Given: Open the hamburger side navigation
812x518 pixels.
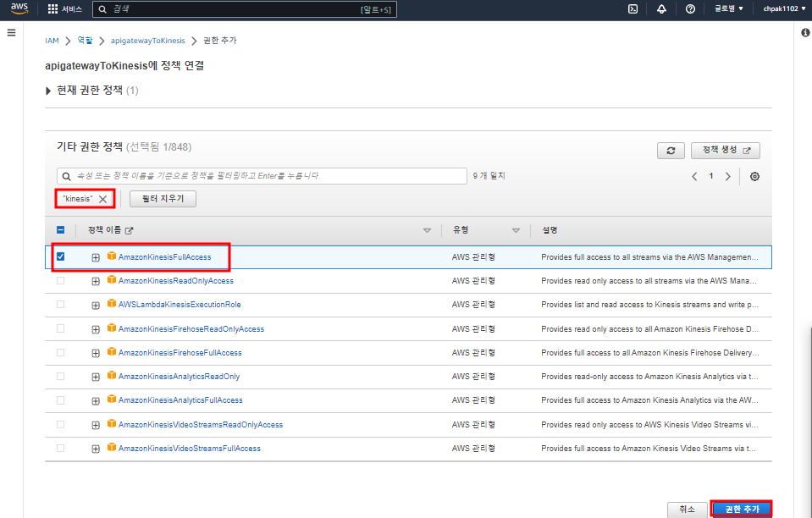Looking at the screenshot, I should coord(11,33).
